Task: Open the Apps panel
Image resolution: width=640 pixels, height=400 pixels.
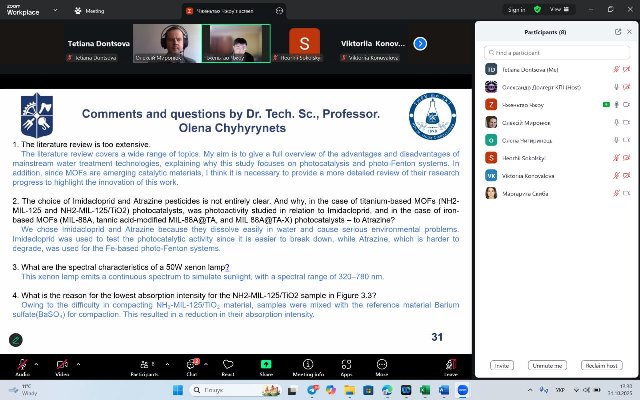Action: point(345,366)
